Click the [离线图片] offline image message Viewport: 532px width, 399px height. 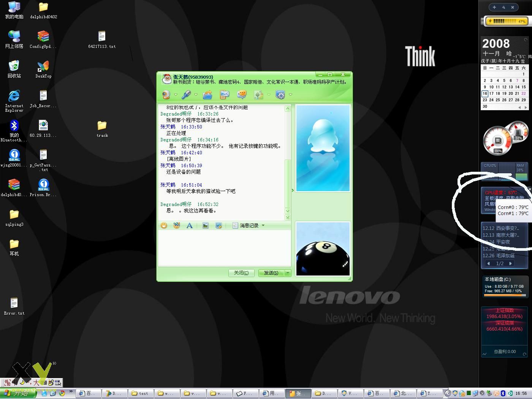pyautogui.click(x=179, y=159)
